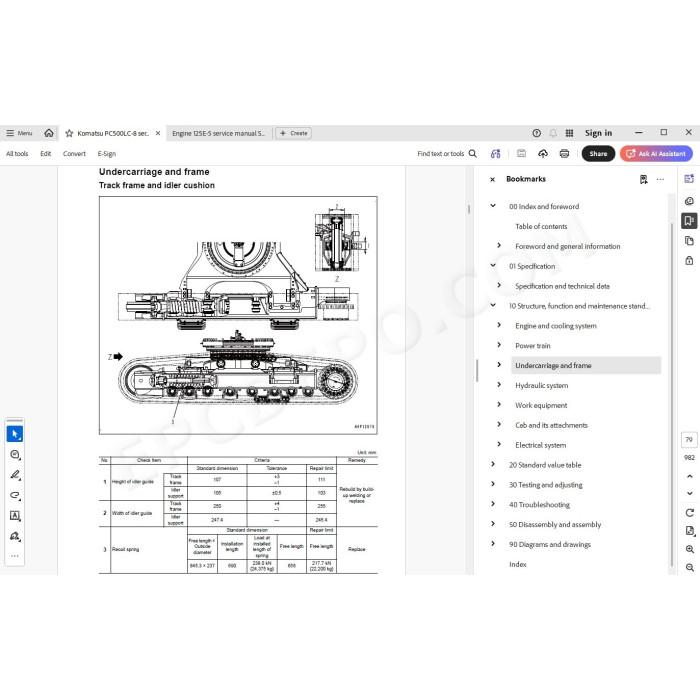Click current page number 79 field
700x700 pixels.
[689, 440]
